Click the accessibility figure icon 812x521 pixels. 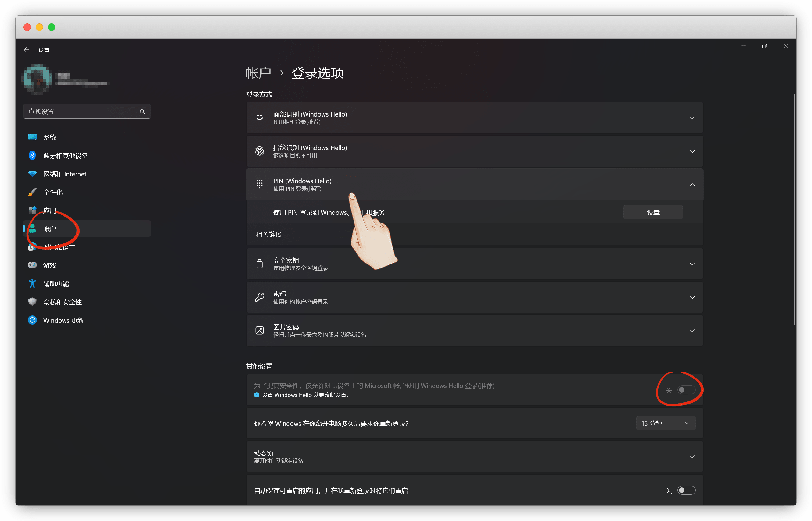tap(32, 283)
